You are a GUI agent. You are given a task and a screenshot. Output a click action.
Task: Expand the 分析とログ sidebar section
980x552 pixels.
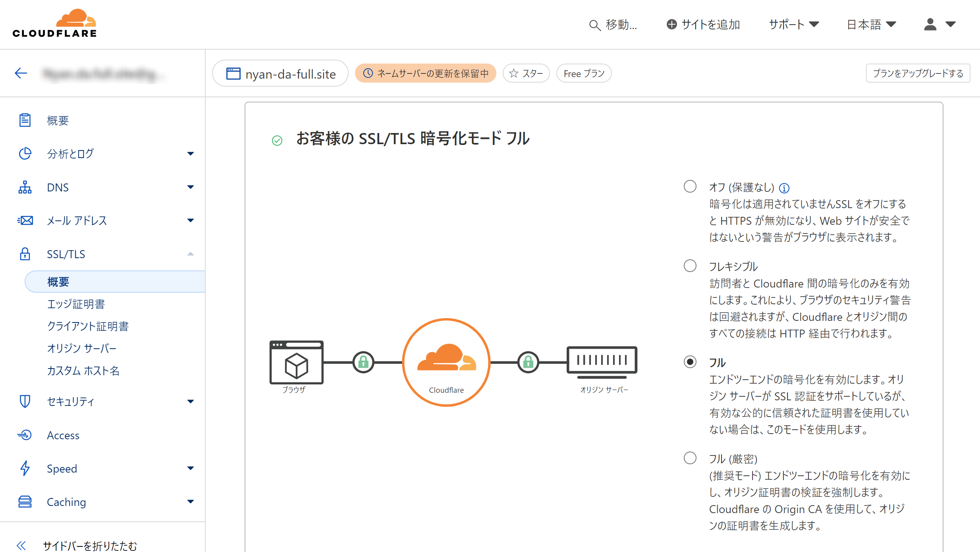point(191,154)
